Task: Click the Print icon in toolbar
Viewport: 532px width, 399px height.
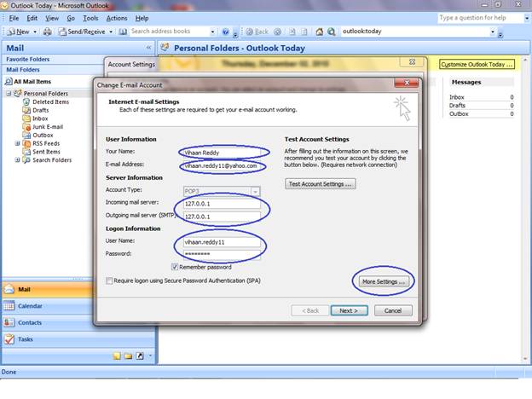Action: [48, 32]
